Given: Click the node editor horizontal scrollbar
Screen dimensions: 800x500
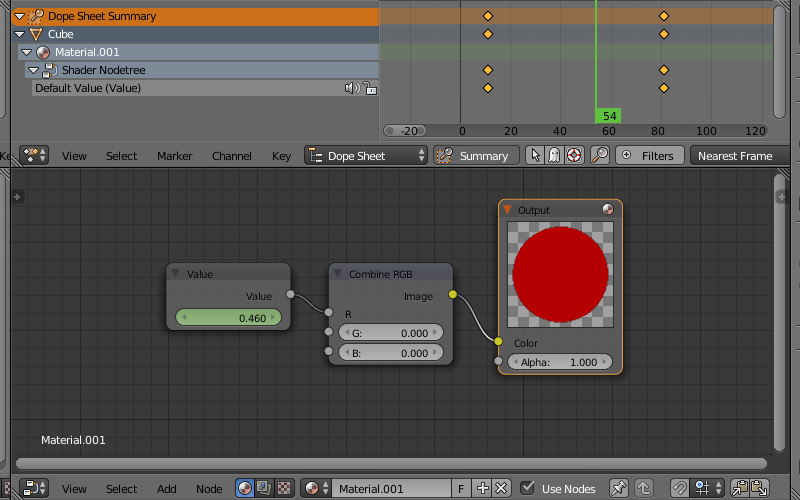Looking at the screenshot, I should click(x=391, y=463).
